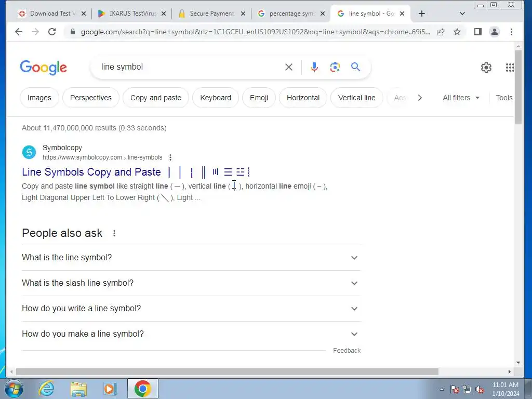
Task: Select the Copy and paste chip
Action: pos(156,98)
